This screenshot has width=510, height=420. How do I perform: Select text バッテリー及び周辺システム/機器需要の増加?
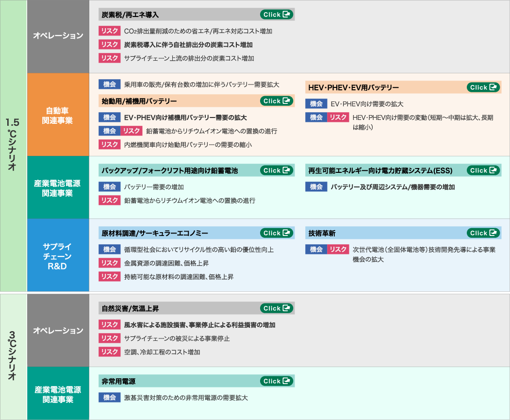pos(393,187)
